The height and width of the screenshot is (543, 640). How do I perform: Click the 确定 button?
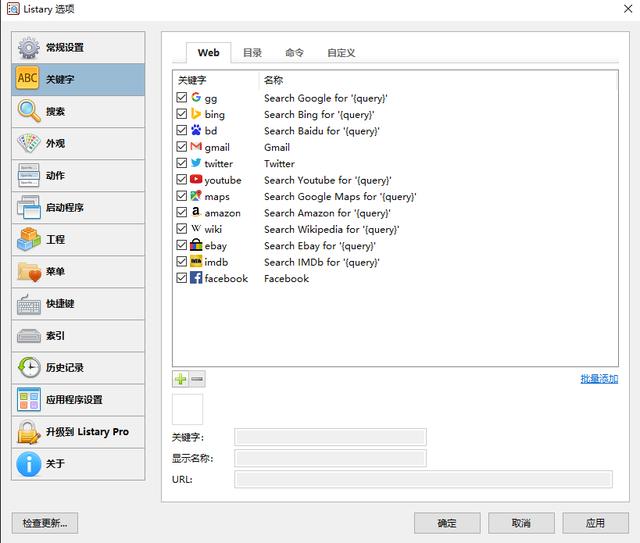point(447,523)
